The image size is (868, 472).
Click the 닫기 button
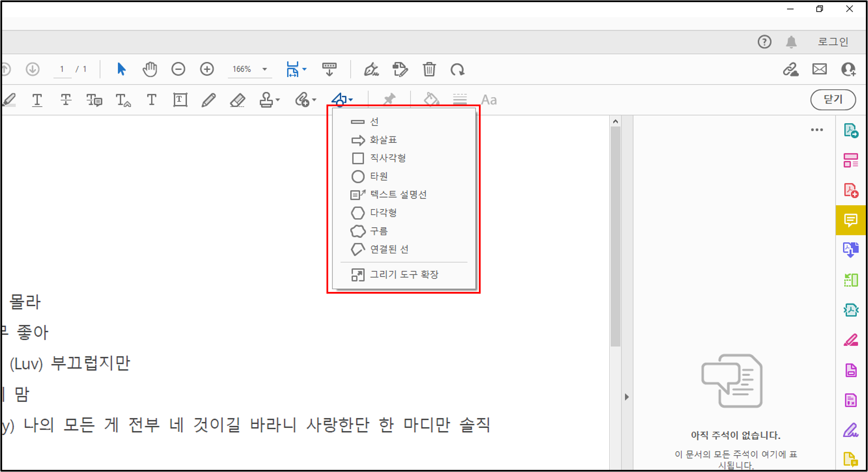click(x=833, y=100)
